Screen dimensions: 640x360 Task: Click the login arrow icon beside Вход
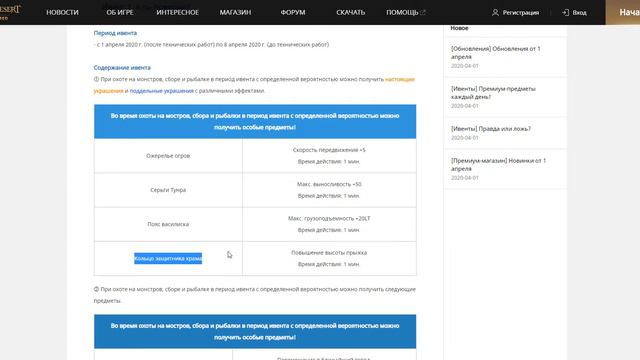tap(565, 13)
